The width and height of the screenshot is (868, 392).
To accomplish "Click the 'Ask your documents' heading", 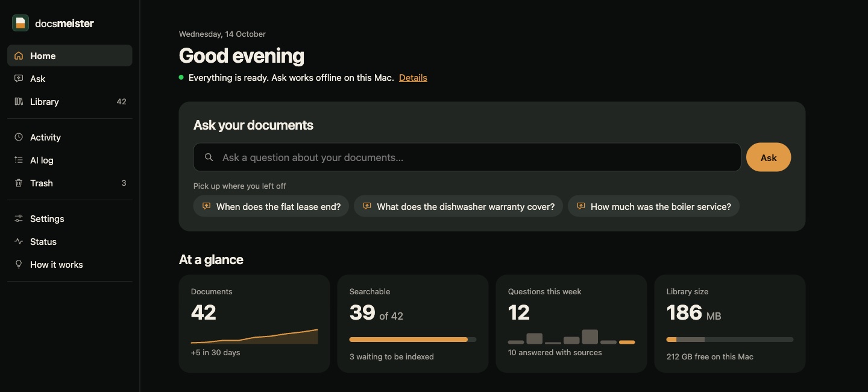I will (253, 125).
